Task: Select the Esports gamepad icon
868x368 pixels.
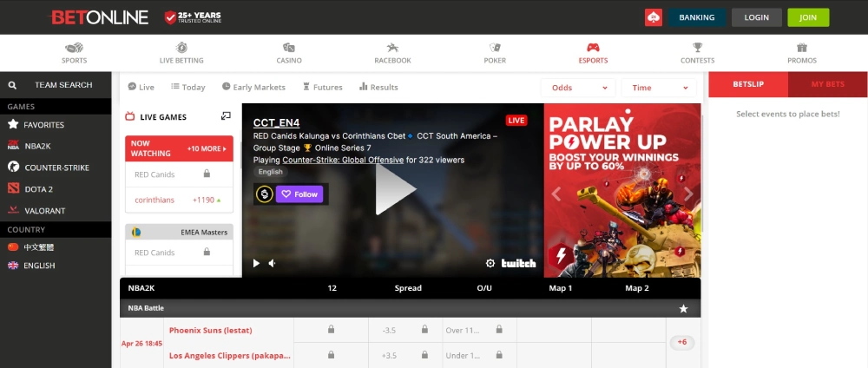Action: click(593, 48)
